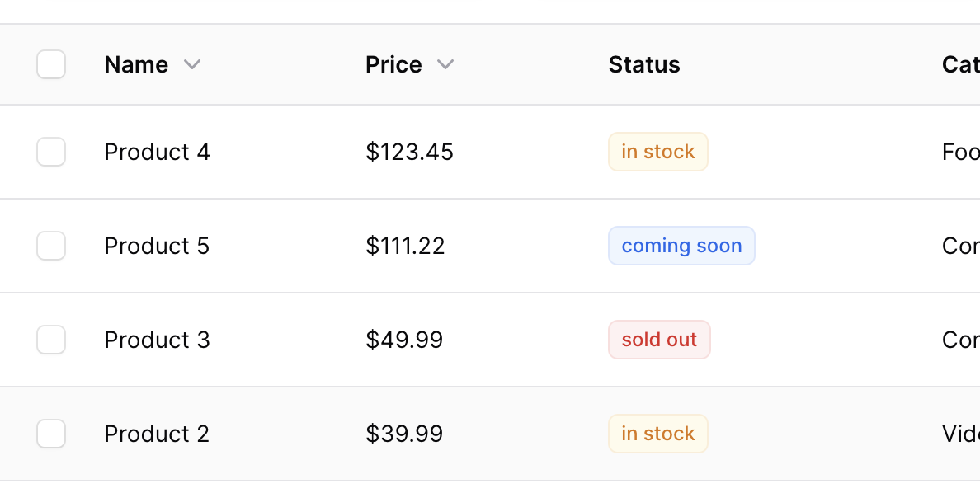This screenshot has width=980, height=493.
Task: Click the coming soon badge
Action: (x=682, y=246)
